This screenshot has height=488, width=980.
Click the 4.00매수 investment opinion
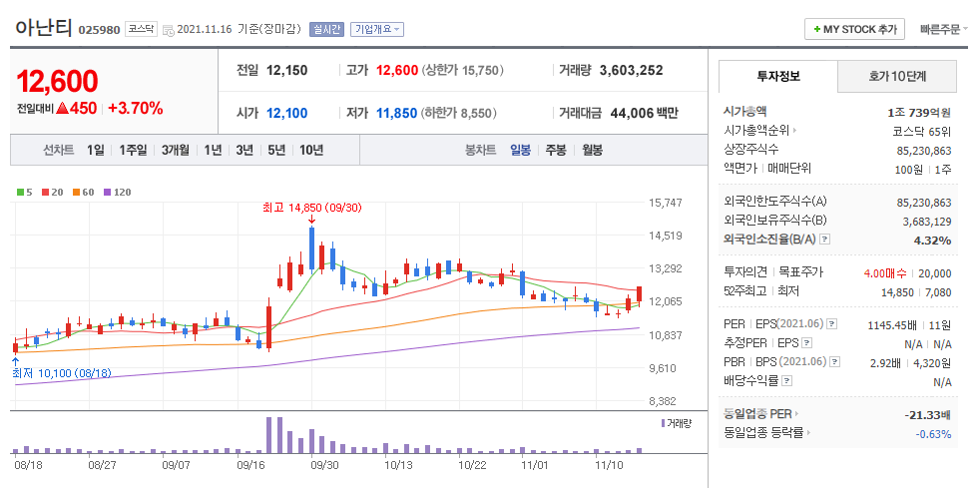click(884, 273)
